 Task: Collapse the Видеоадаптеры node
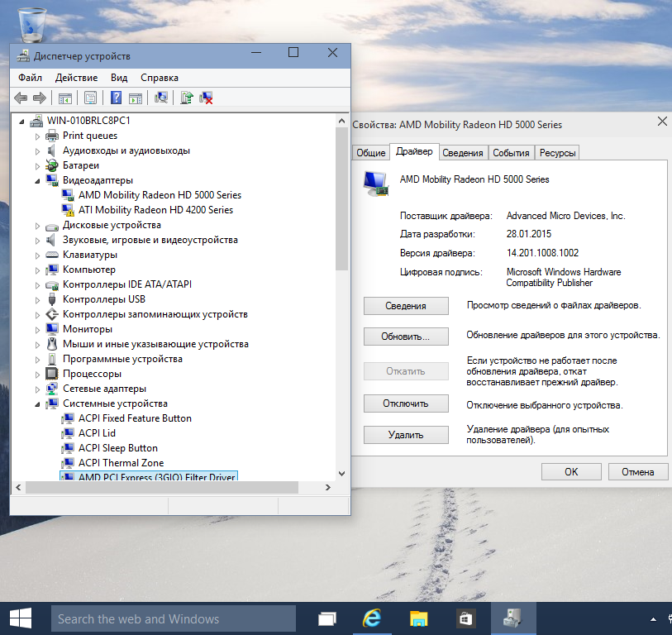click(x=38, y=181)
